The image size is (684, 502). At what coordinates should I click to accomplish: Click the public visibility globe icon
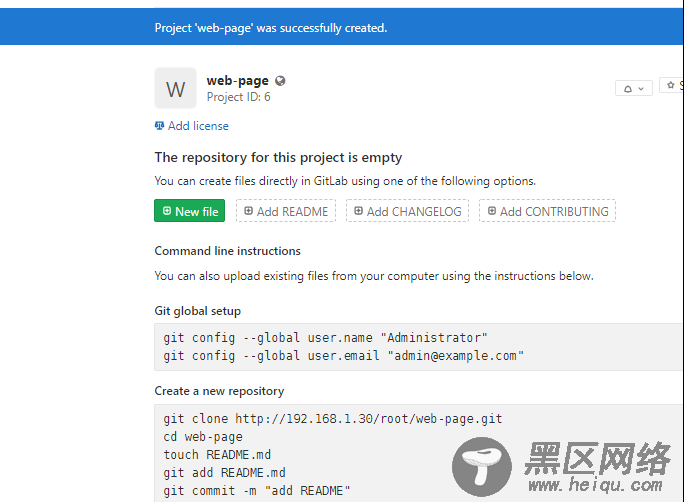280,81
